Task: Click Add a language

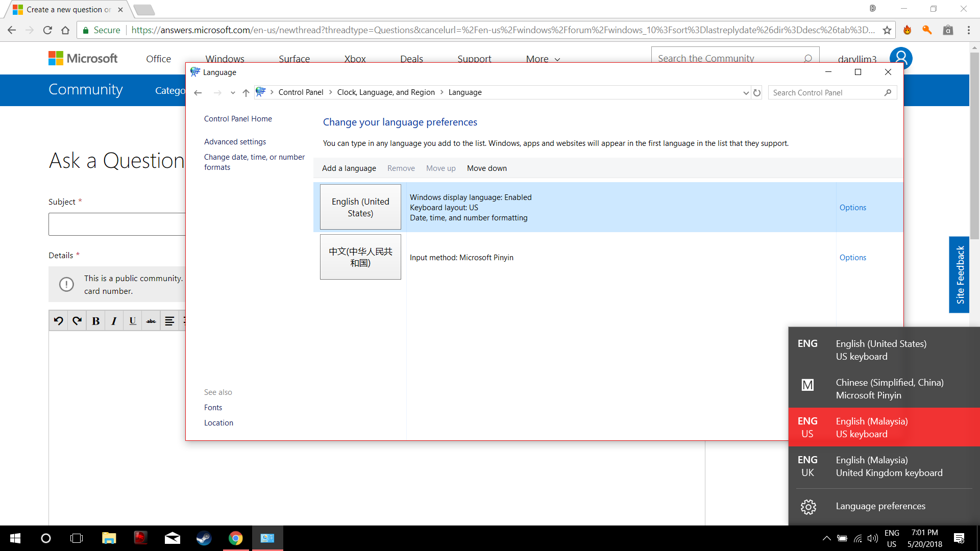Action: tap(349, 168)
